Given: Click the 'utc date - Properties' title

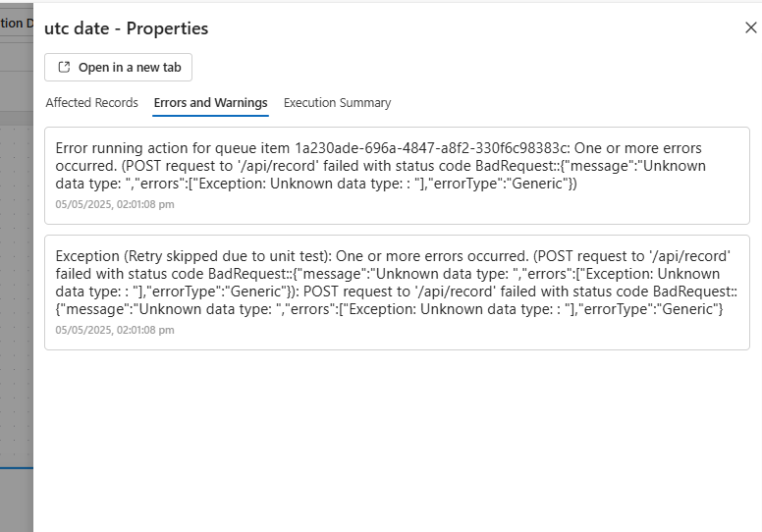Looking at the screenshot, I should (127, 29).
